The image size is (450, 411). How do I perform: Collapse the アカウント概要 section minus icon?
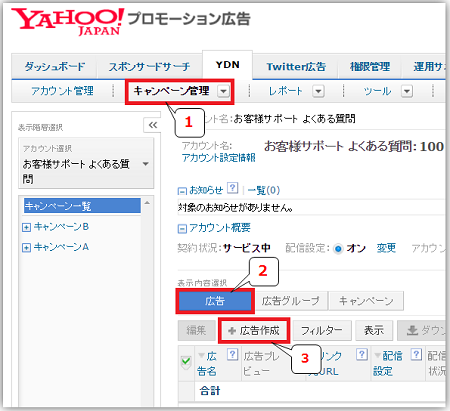tap(182, 229)
